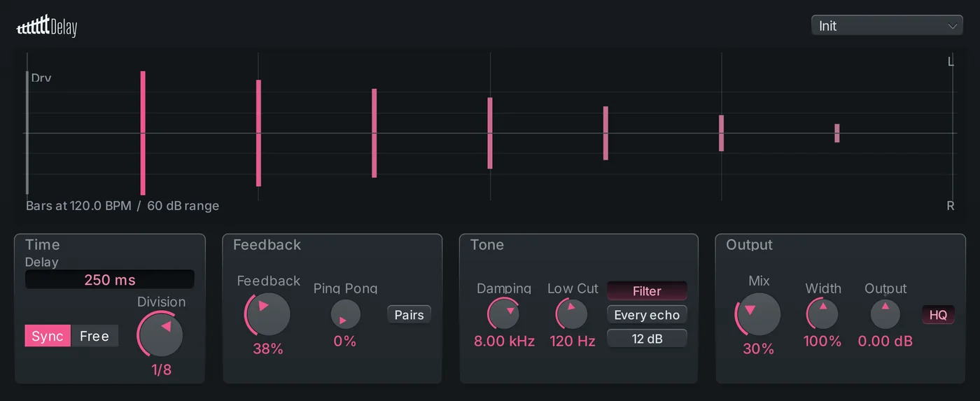Enable Sync delay mode
The height and width of the screenshot is (401, 980).
tap(48, 336)
